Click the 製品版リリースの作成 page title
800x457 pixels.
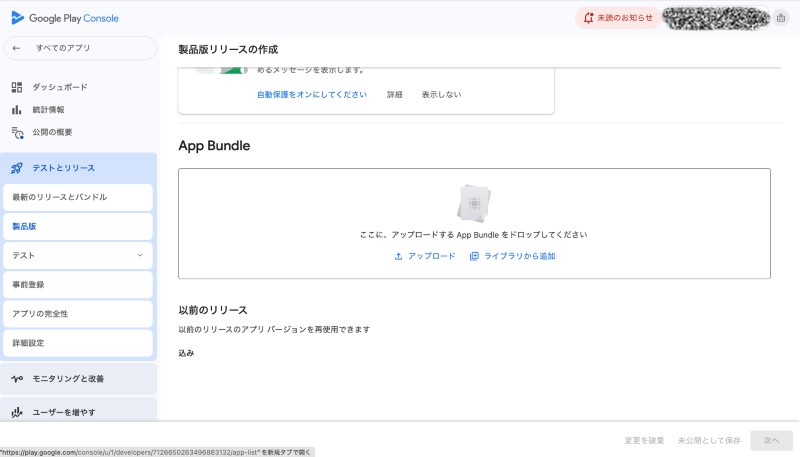228,49
